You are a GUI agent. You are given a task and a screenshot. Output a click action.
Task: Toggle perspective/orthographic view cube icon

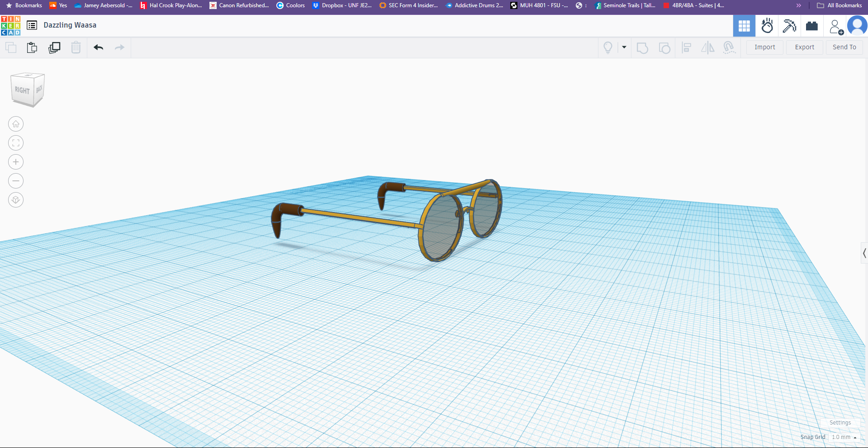tap(16, 200)
